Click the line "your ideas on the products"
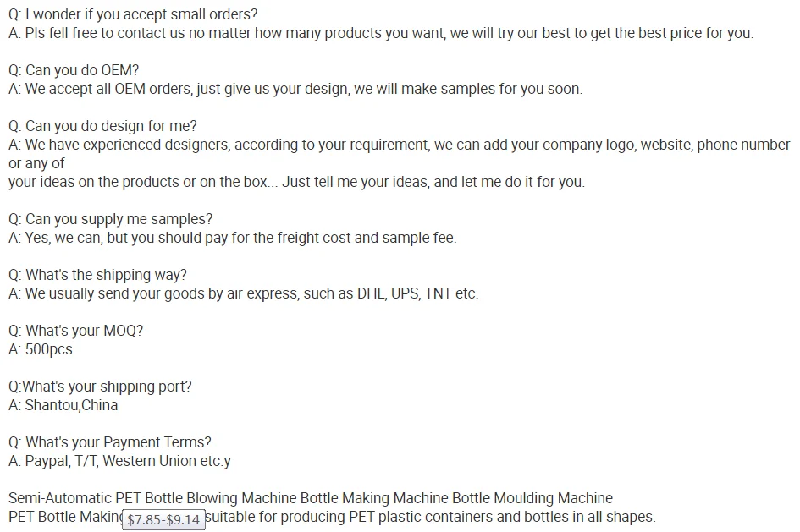The height and width of the screenshot is (532, 800). 296,182
